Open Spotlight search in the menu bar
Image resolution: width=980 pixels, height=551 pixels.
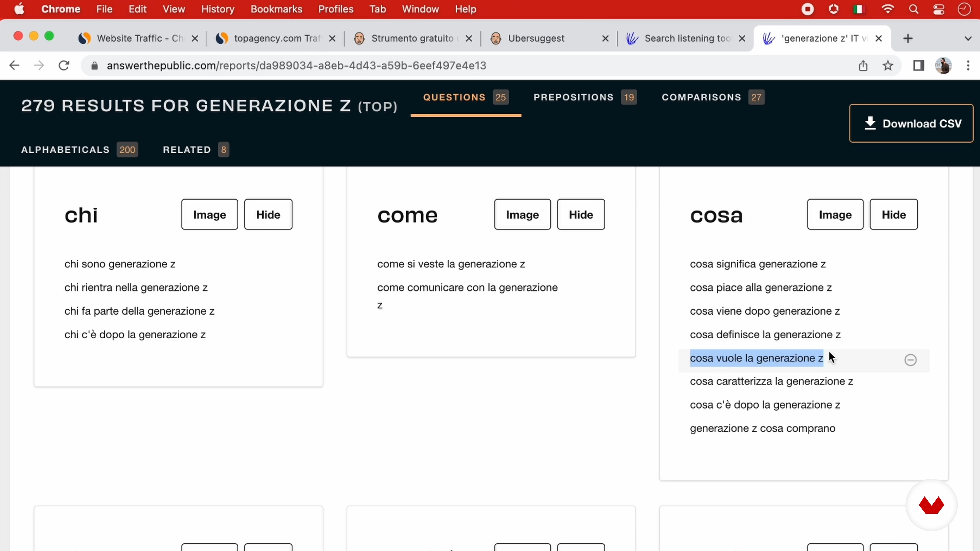(x=913, y=9)
